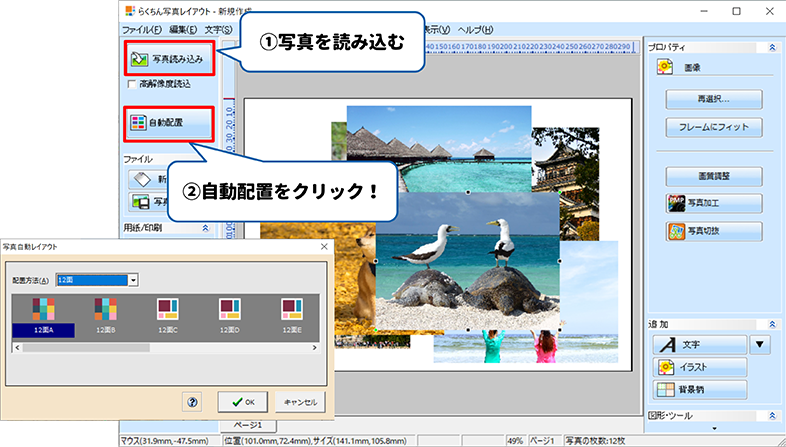
Task: Add an illustration with the イラスト button
Action: (700, 367)
